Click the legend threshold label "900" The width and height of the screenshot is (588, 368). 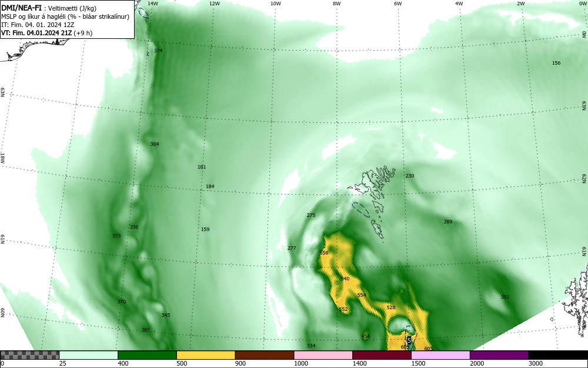click(240, 363)
